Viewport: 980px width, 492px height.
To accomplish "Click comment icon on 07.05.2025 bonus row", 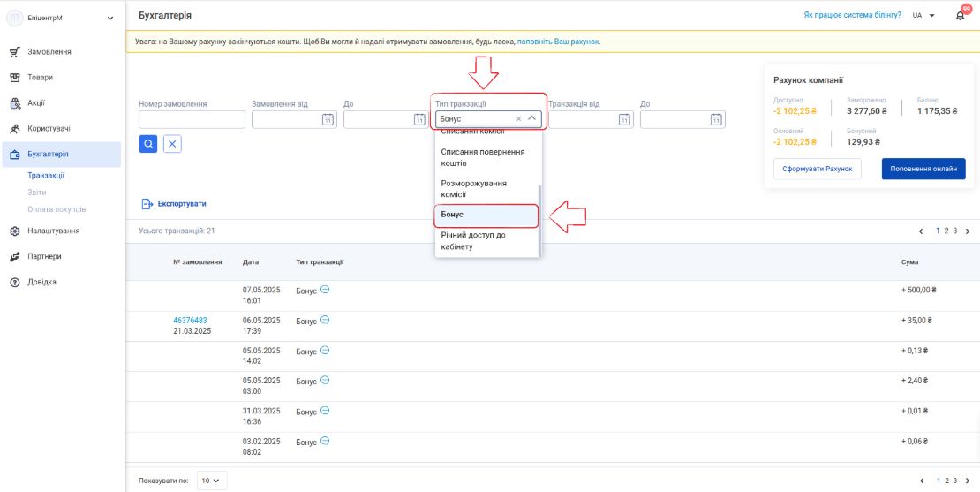I will click(x=325, y=290).
